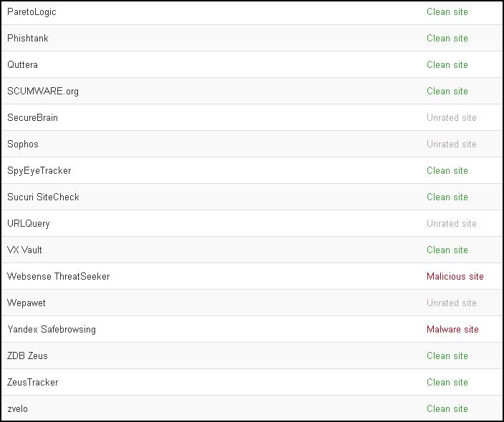The width and height of the screenshot is (504, 422).
Task: Click the ParetoLogic scanner name
Action: [x=31, y=12]
